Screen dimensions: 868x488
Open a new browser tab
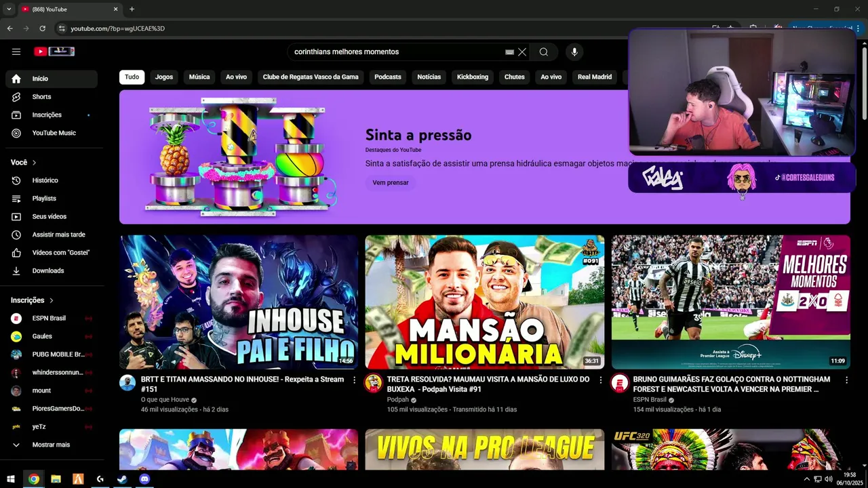132,9
